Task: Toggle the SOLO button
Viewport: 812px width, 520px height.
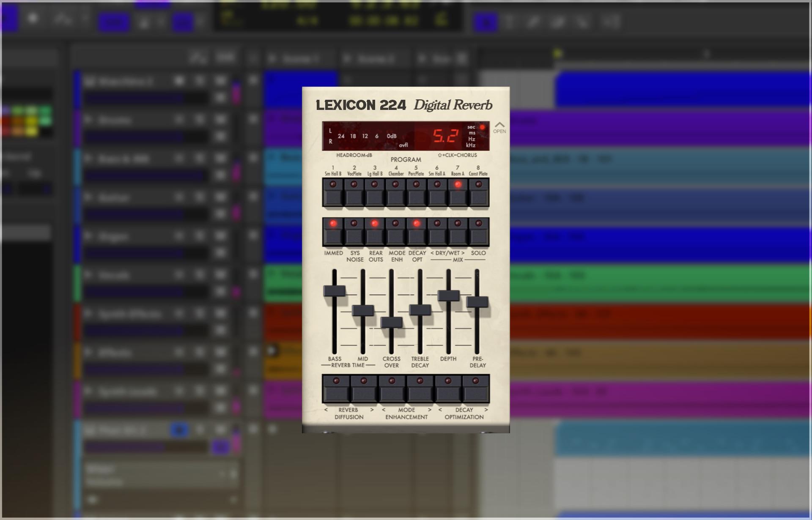Action: 478,232
